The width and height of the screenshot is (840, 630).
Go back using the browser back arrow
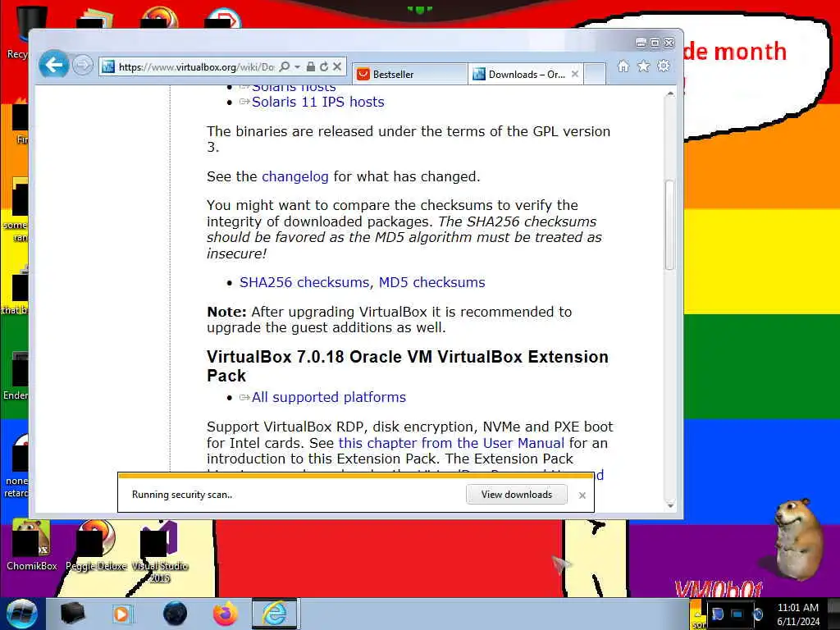53,66
